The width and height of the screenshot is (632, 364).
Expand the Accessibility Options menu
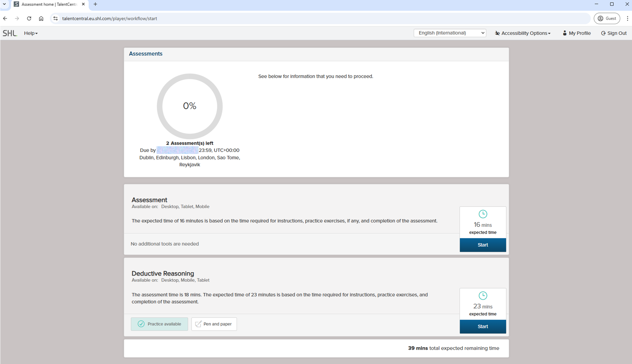(523, 33)
